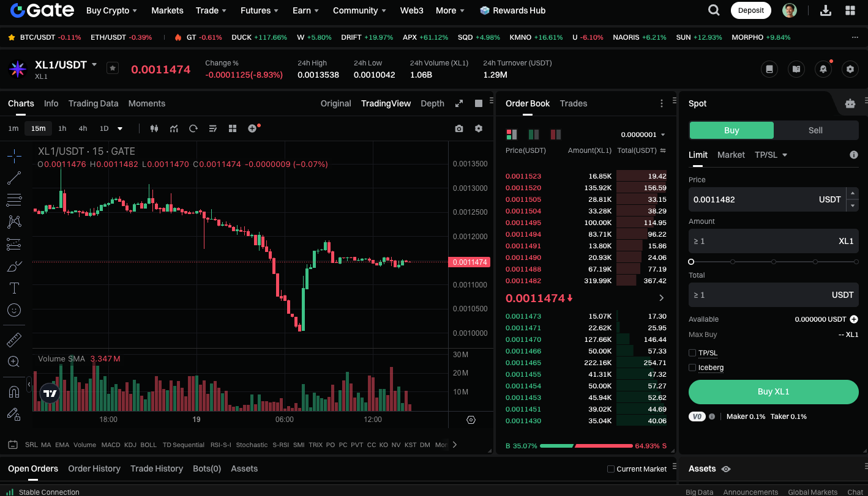Show only bids view in order book

point(533,135)
